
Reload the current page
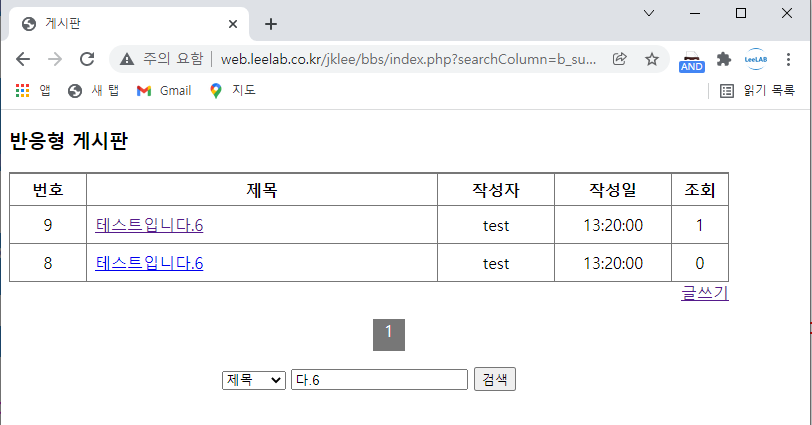87,59
